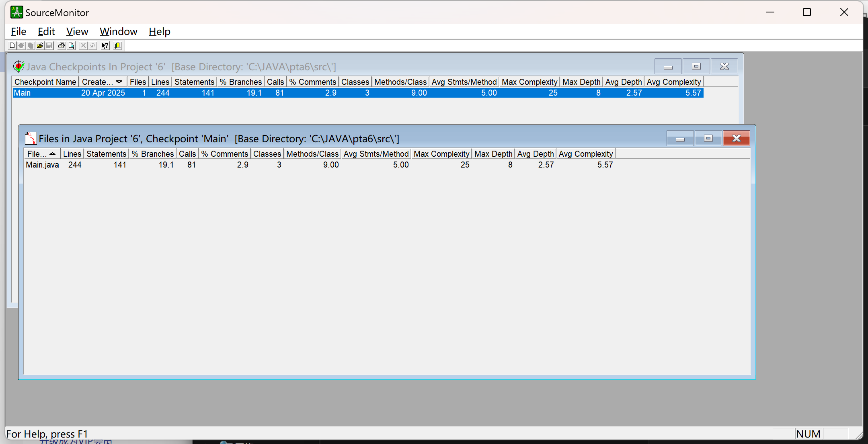Click the context Help pointer icon
The height and width of the screenshot is (444, 868).
pos(105,45)
